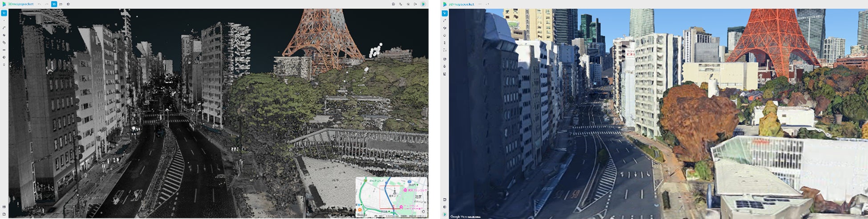This screenshot has width=868, height=219.
Task: Click the Google Maps attribution in right viewer
Action: [x=461, y=216]
